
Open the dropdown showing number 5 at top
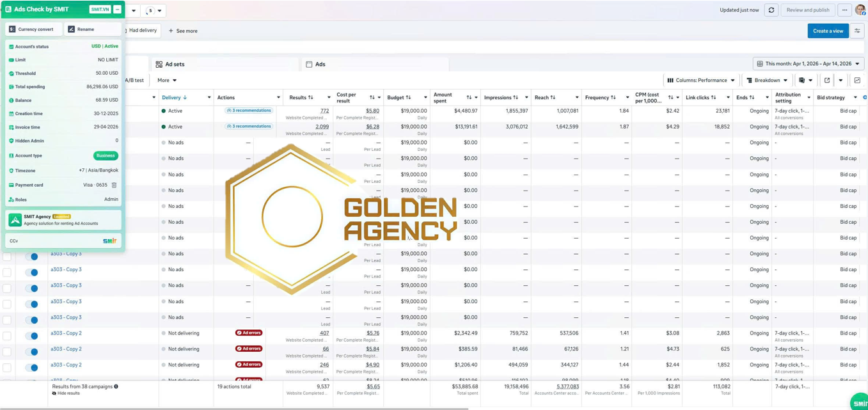tap(154, 11)
